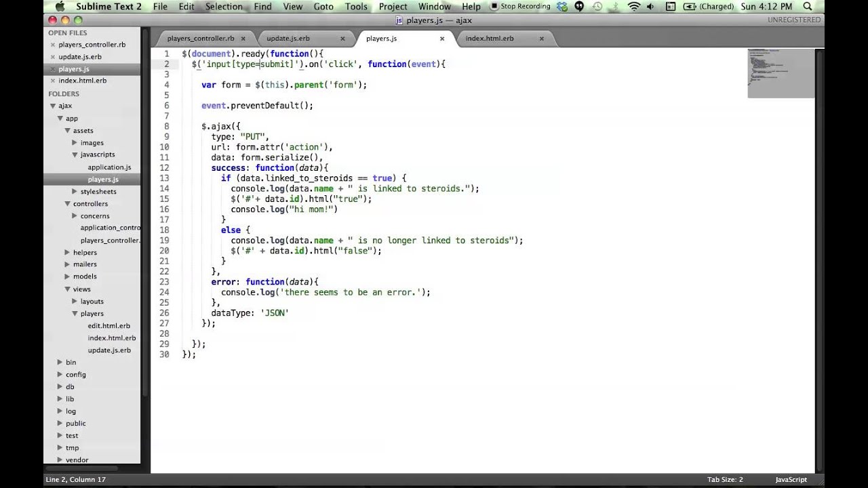Collapse the controllers folder
Viewport: 868px width, 488px height.
(67, 203)
